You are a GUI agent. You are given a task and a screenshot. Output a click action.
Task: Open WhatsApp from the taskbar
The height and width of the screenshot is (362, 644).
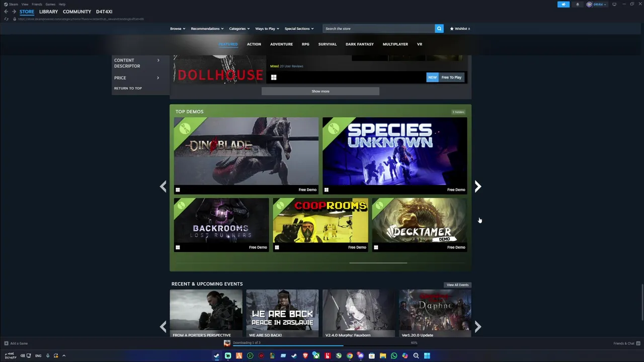pos(394,356)
